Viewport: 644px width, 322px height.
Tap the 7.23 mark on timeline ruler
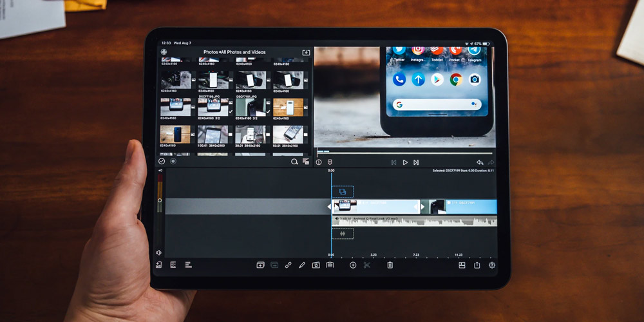point(416,254)
